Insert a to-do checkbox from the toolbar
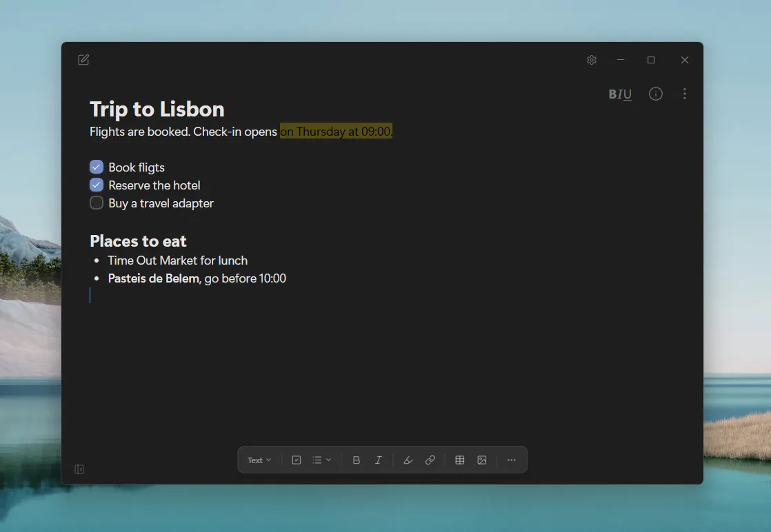The height and width of the screenshot is (532, 771). tap(296, 460)
